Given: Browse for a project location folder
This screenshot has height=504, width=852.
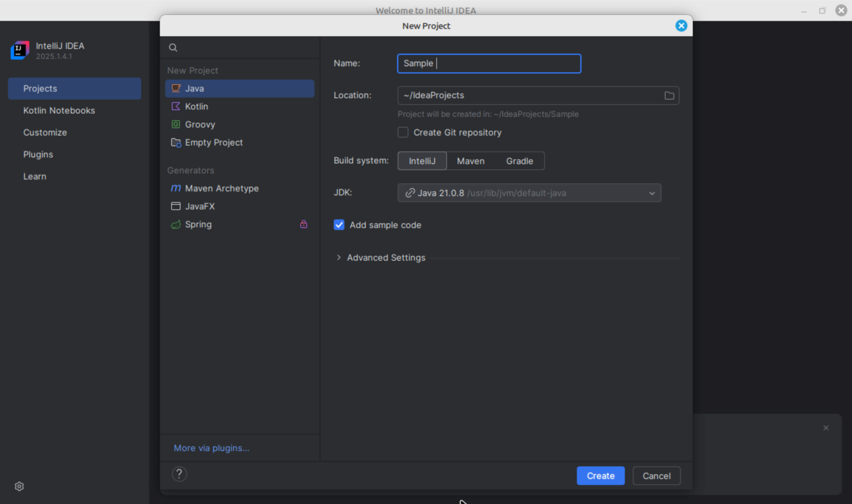Looking at the screenshot, I should coord(669,95).
